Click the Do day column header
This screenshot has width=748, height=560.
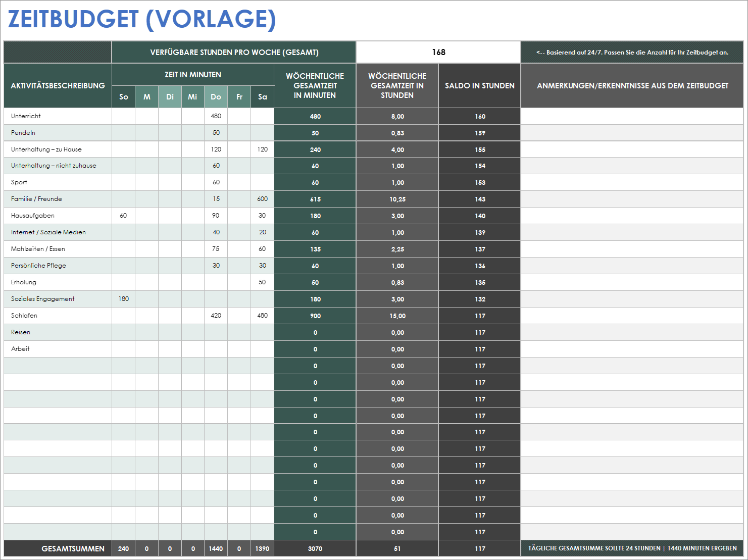point(216,96)
